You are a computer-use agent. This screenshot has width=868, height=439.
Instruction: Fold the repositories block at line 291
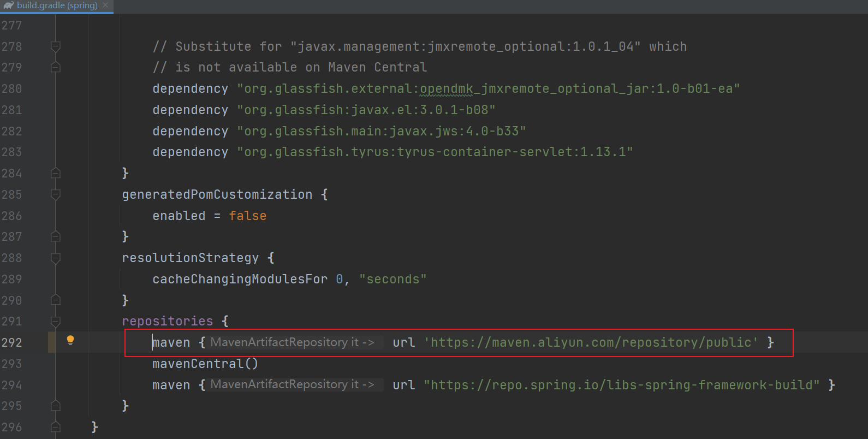tap(55, 321)
